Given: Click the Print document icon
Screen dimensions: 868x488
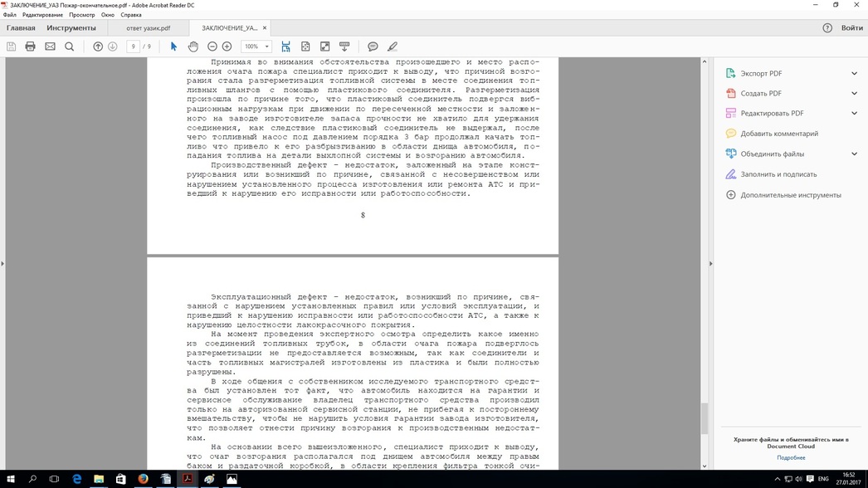Looking at the screenshot, I should pos(31,46).
